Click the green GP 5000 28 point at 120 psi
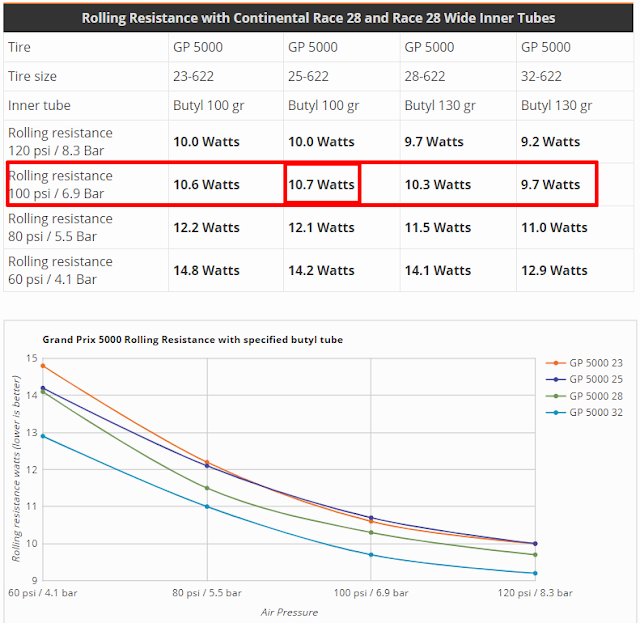Viewport: 640px width, 623px height. tap(535, 555)
